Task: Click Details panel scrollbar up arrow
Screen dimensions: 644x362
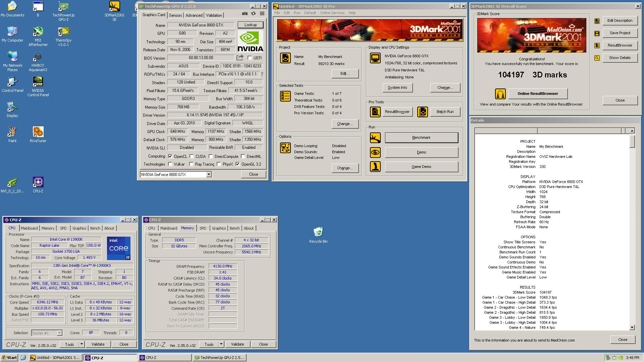Action: pyautogui.click(x=632, y=131)
